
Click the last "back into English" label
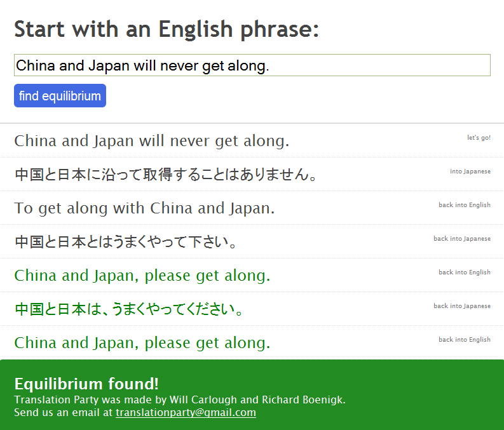(465, 340)
